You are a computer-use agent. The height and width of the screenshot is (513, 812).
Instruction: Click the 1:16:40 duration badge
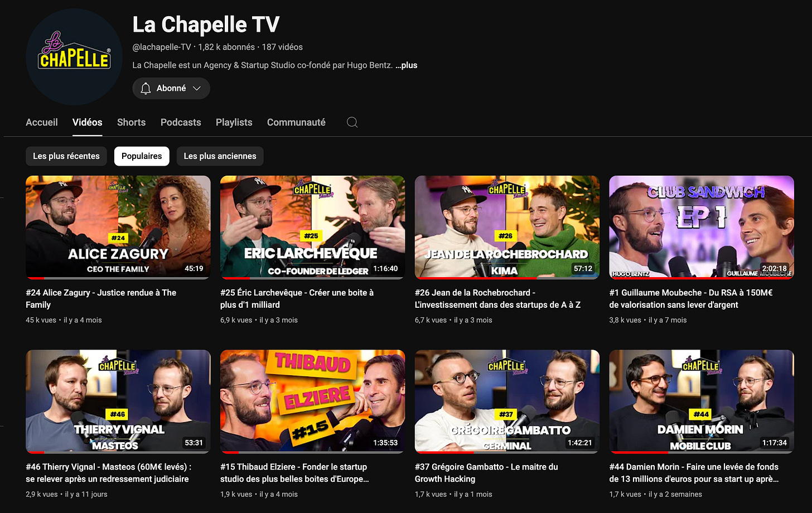[x=386, y=269]
